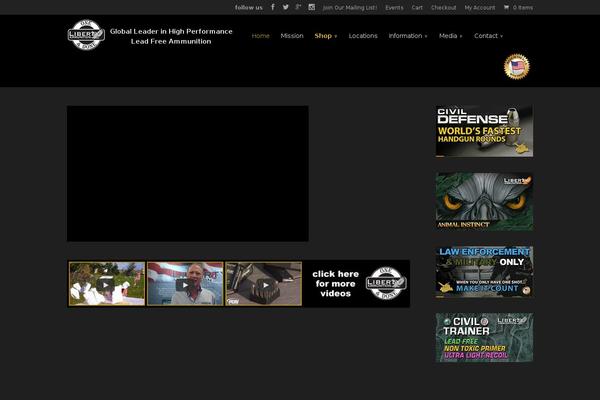The width and height of the screenshot is (600, 400).
Task: Open the Facebook social icon
Action: (273, 7)
